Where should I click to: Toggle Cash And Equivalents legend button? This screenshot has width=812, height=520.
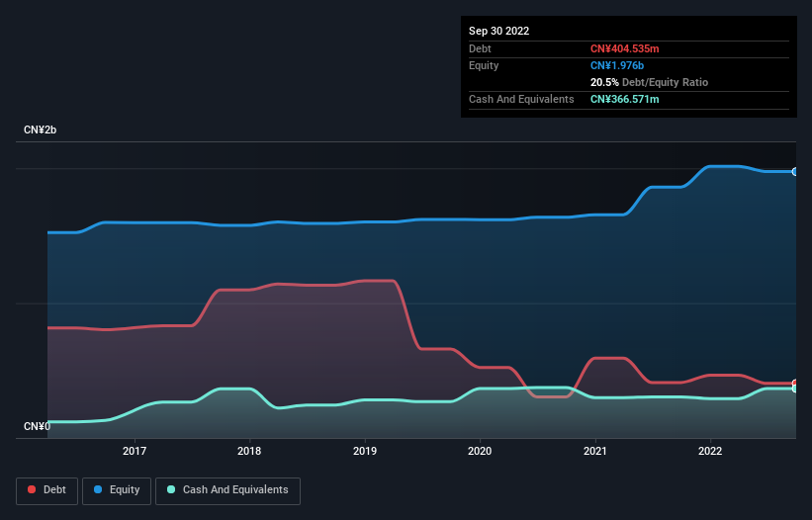(x=227, y=490)
